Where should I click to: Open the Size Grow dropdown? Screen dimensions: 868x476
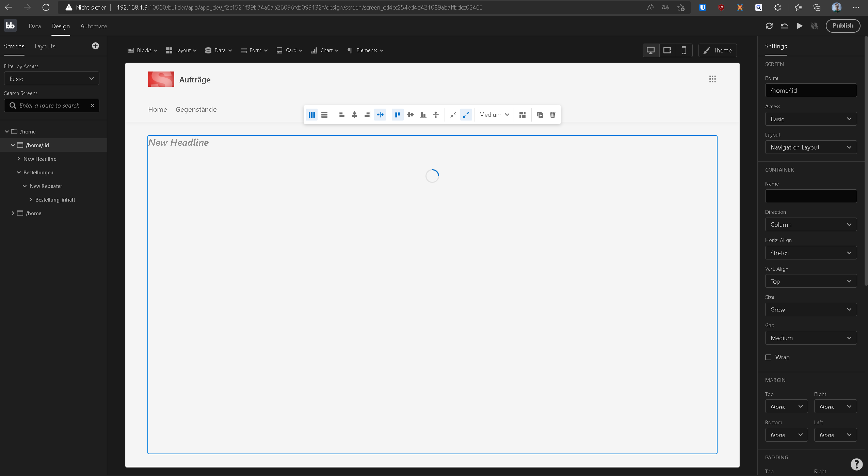(811, 310)
